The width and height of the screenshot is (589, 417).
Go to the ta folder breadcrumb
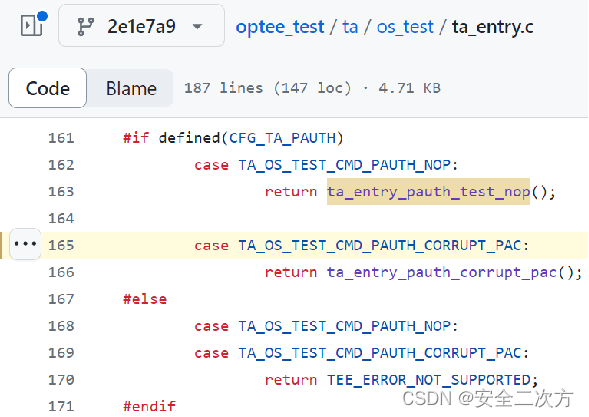350,27
